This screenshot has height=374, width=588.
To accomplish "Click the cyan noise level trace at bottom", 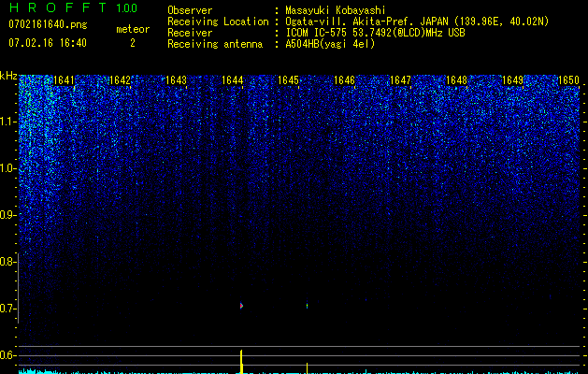I will (x=299, y=372).
